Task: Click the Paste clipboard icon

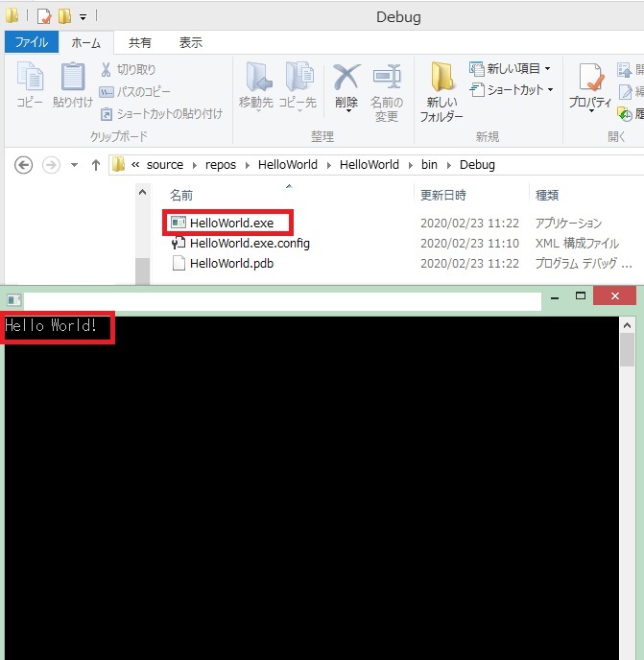Action: pos(73,77)
